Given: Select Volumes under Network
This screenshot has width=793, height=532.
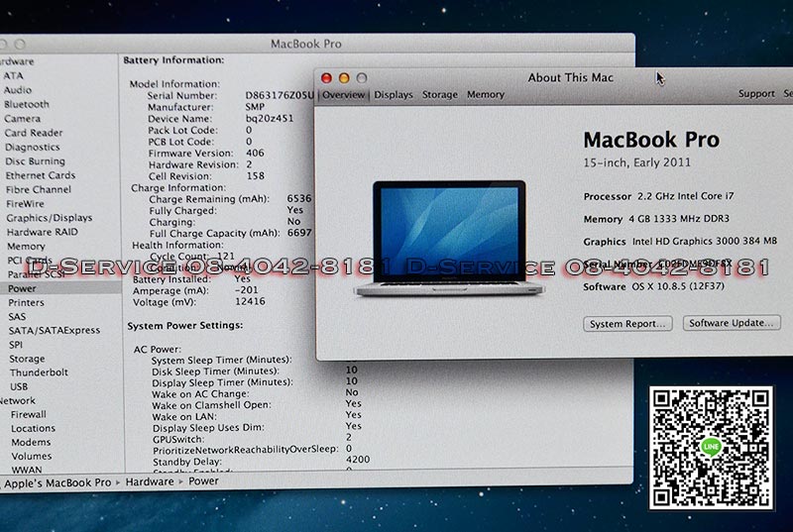Looking at the screenshot, I should coord(32,456).
